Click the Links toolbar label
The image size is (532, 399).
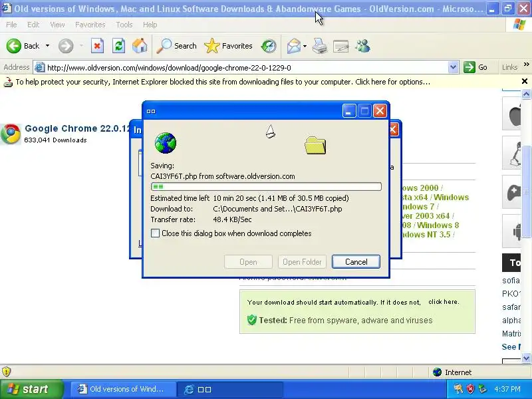point(510,67)
